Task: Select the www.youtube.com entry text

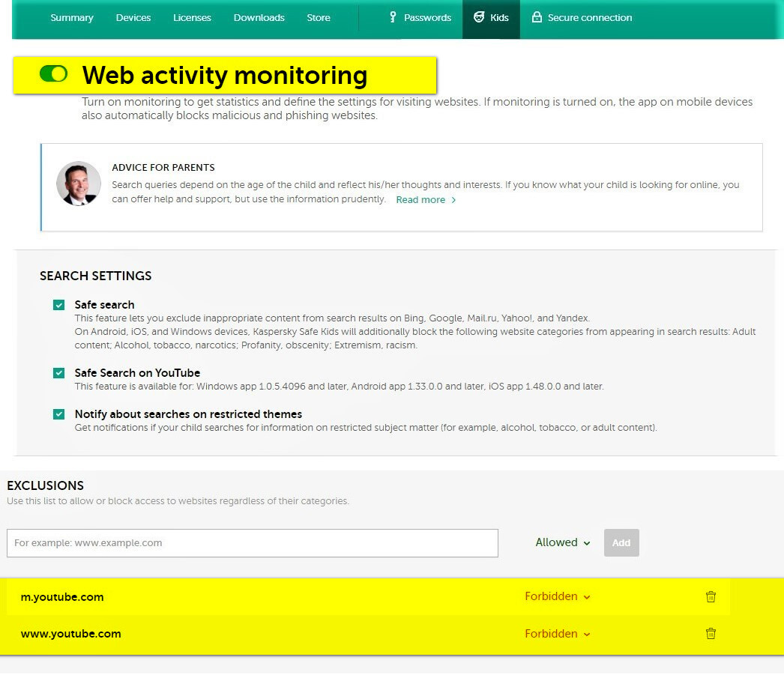Action: point(71,634)
